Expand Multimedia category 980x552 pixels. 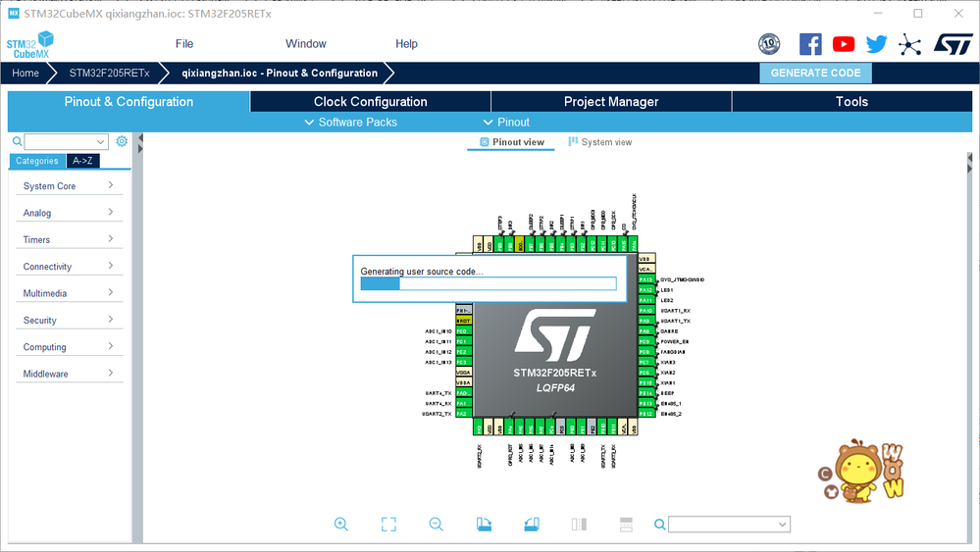(x=69, y=293)
